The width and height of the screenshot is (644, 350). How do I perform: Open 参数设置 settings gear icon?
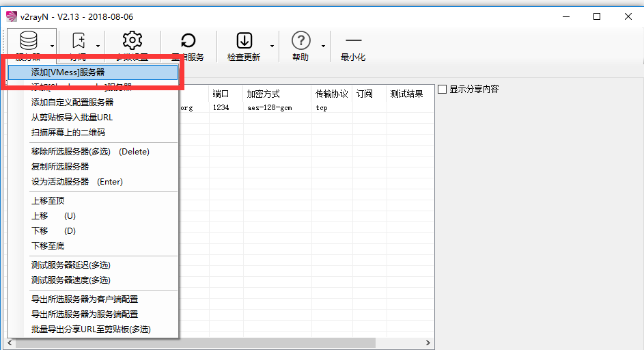click(x=132, y=41)
